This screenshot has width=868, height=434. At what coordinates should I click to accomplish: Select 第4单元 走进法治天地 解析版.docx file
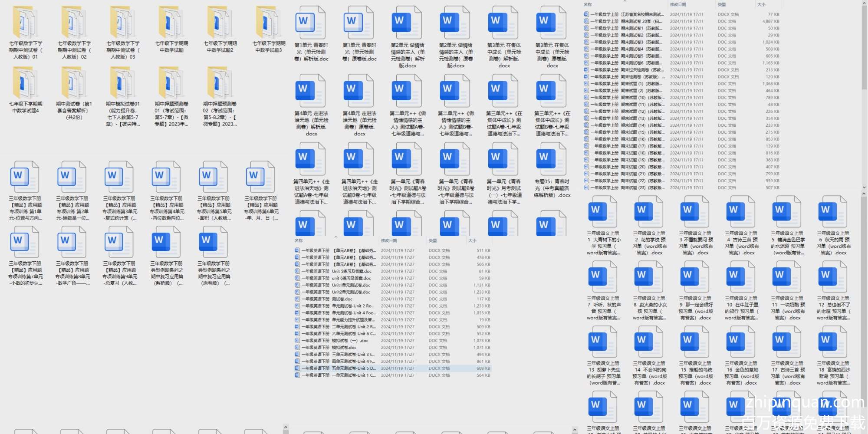pos(311,91)
